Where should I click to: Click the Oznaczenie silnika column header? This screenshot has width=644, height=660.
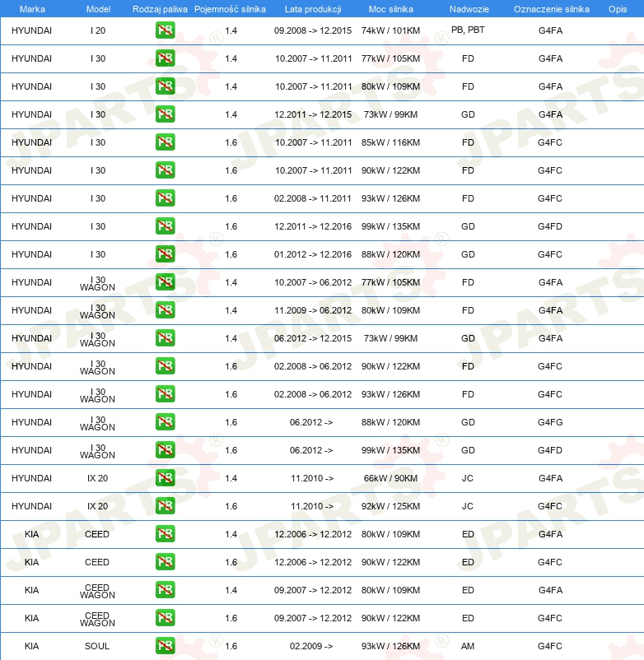click(551, 9)
